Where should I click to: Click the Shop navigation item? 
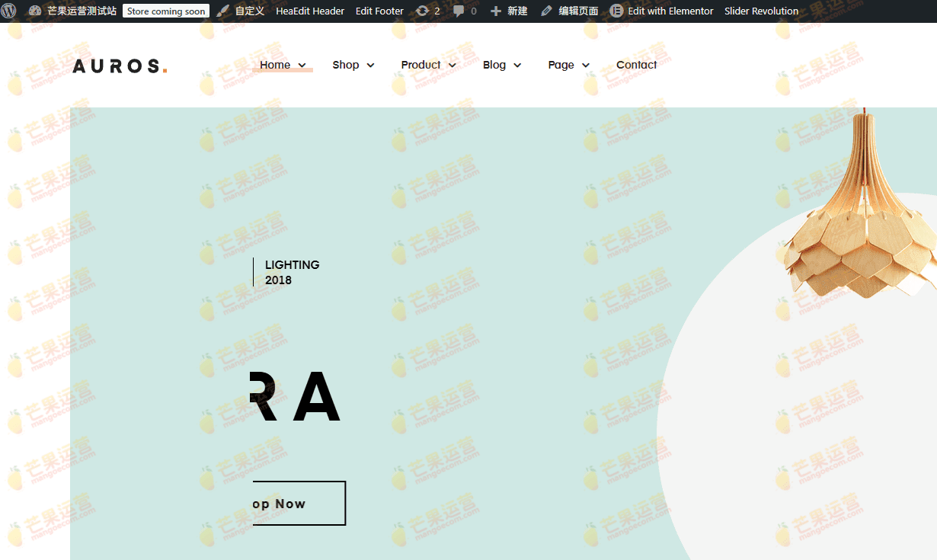tap(346, 65)
